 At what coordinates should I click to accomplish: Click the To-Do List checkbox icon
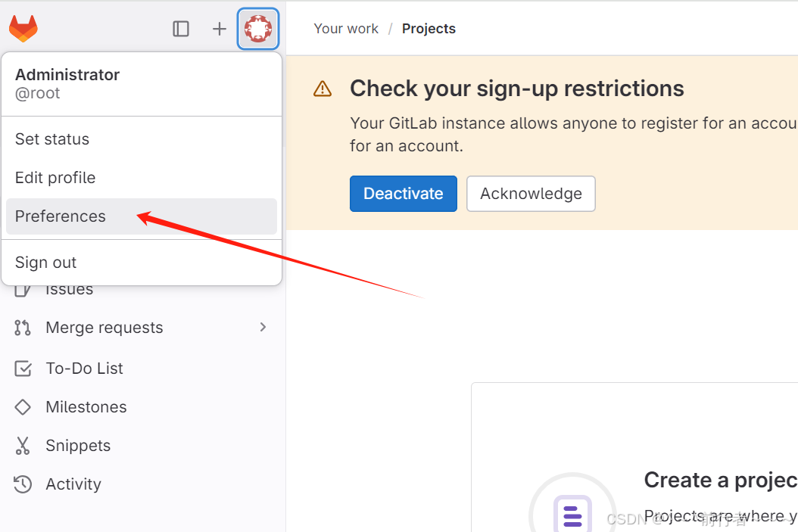pyautogui.click(x=23, y=369)
